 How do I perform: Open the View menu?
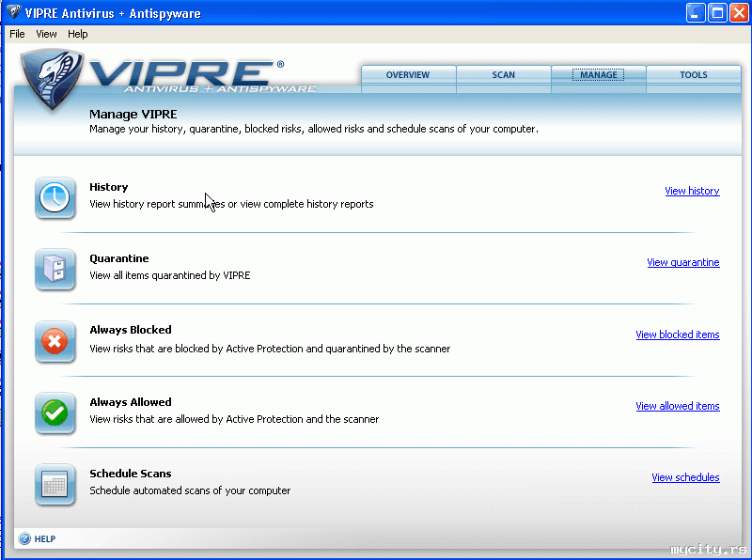pyautogui.click(x=46, y=34)
